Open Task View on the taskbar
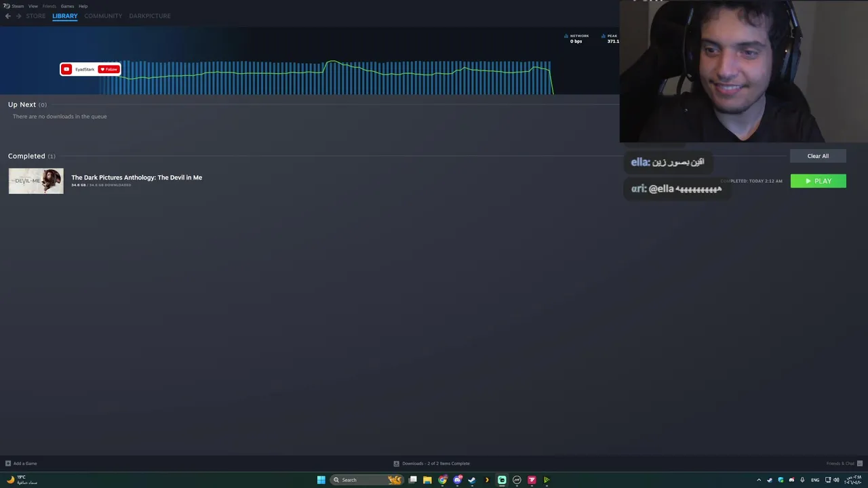The image size is (868, 488). point(412,480)
